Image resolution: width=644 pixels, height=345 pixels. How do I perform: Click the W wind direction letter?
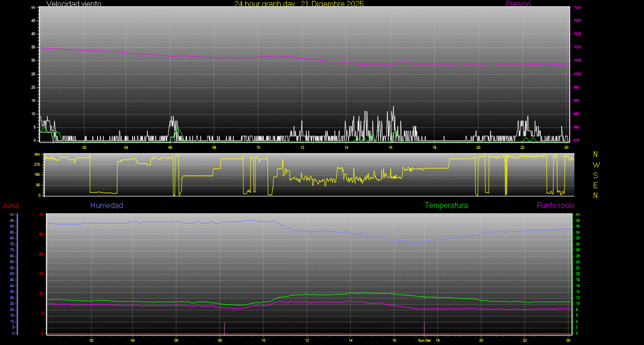(x=596, y=165)
